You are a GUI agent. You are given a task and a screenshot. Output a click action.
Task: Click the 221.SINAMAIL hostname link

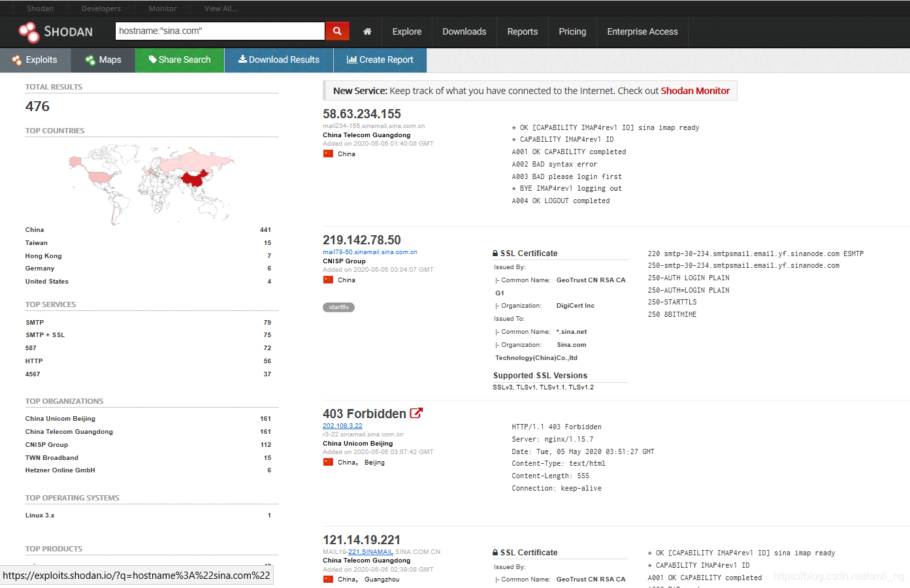(370, 552)
